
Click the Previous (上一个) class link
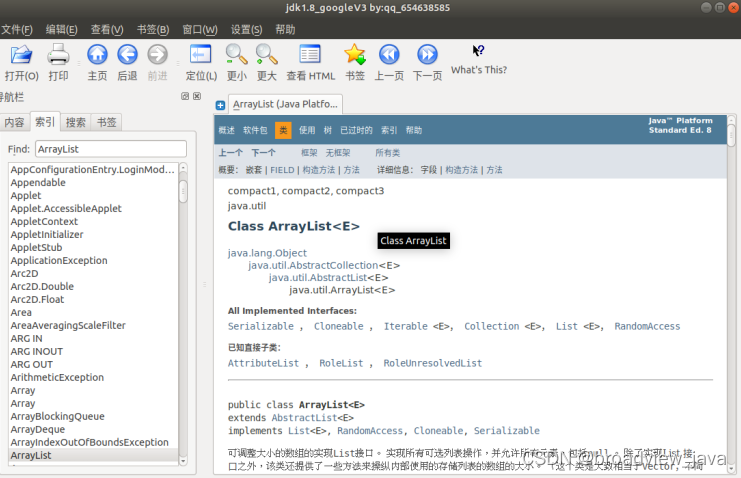pyautogui.click(x=231, y=153)
